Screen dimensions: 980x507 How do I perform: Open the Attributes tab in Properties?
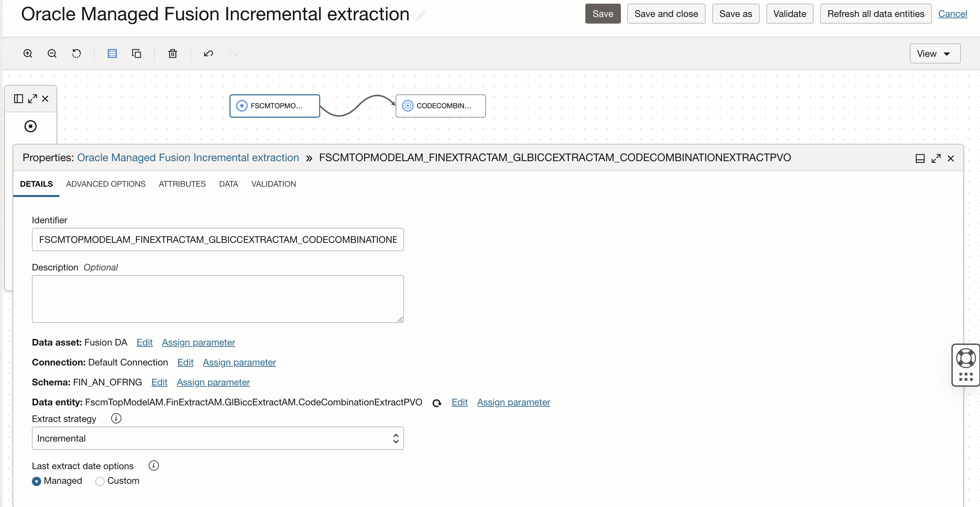coord(182,184)
